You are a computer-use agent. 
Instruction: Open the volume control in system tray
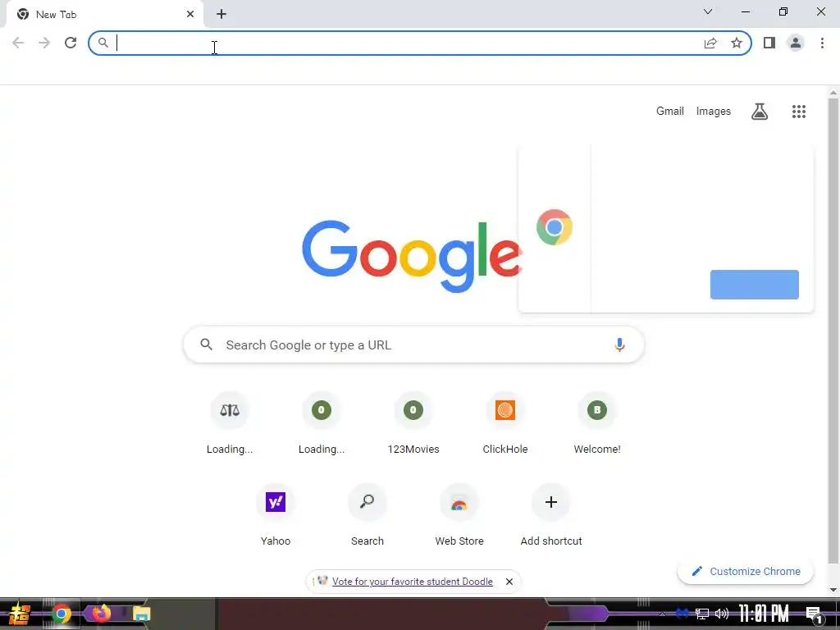[x=722, y=614]
